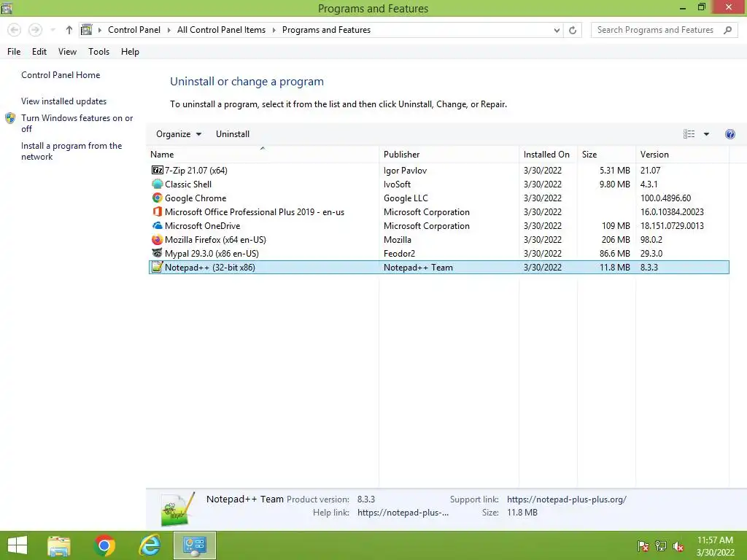Click the Control Panel icon in address bar
This screenshot has height=560, width=747.
(86, 30)
